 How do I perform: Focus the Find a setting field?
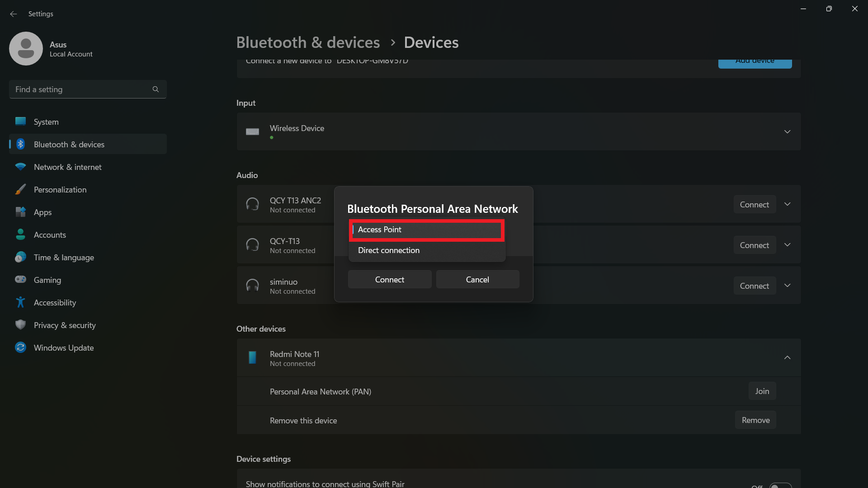pyautogui.click(x=88, y=89)
